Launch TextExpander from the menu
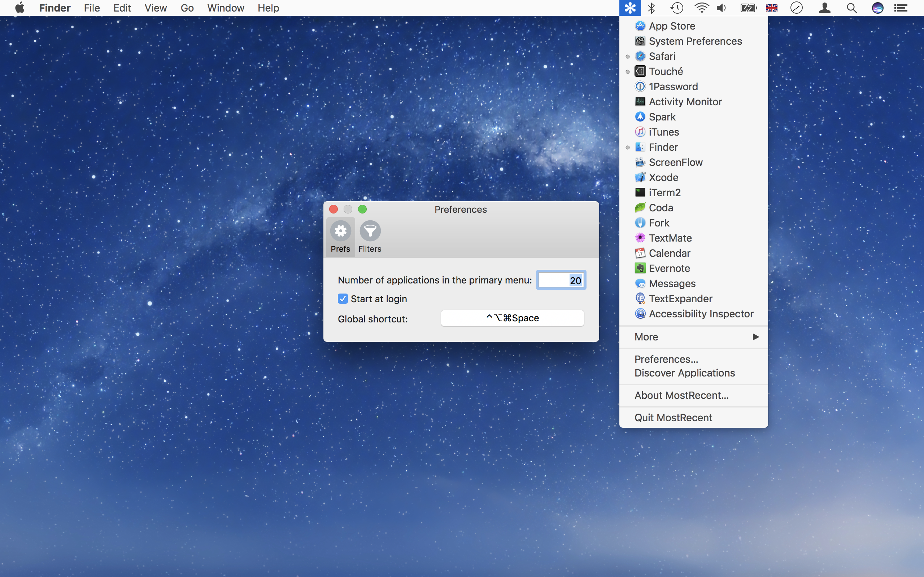 (x=680, y=299)
